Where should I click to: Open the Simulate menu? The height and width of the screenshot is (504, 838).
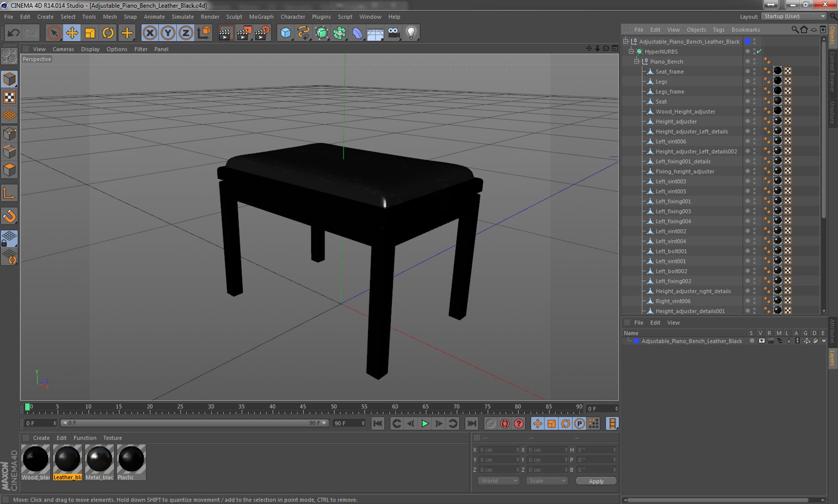182,17
